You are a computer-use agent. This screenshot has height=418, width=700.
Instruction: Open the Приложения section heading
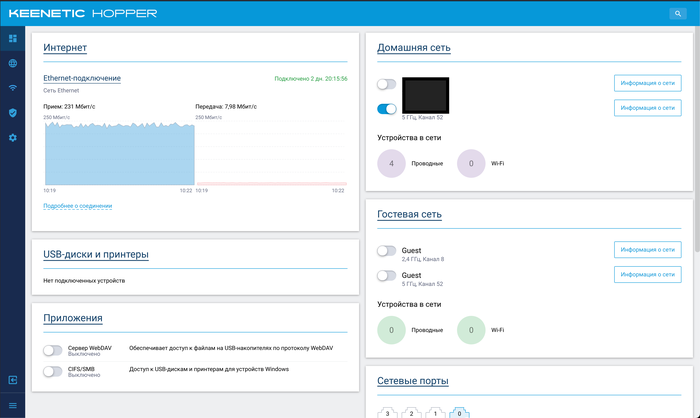[x=73, y=318]
